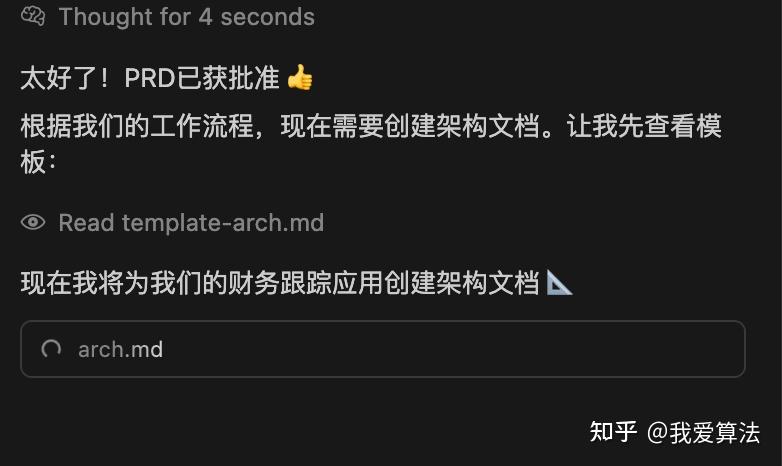Click the loading spinner in the arch.md card
Image resolution: width=782 pixels, height=466 pixels.
pyautogui.click(x=51, y=349)
